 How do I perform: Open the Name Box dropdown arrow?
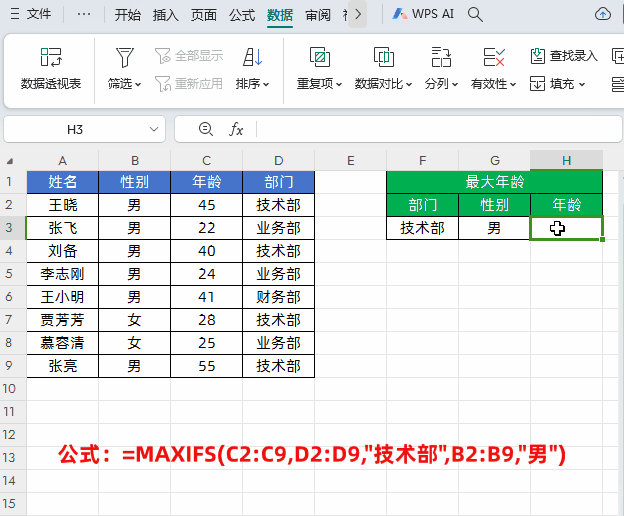[x=154, y=129]
